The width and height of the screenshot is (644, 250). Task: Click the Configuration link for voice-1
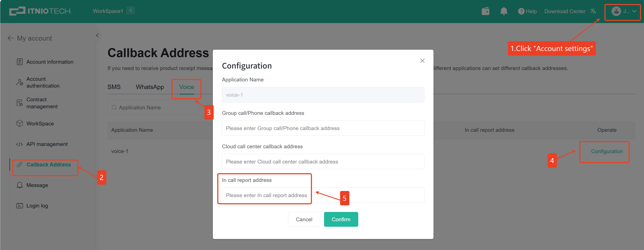[607, 151]
